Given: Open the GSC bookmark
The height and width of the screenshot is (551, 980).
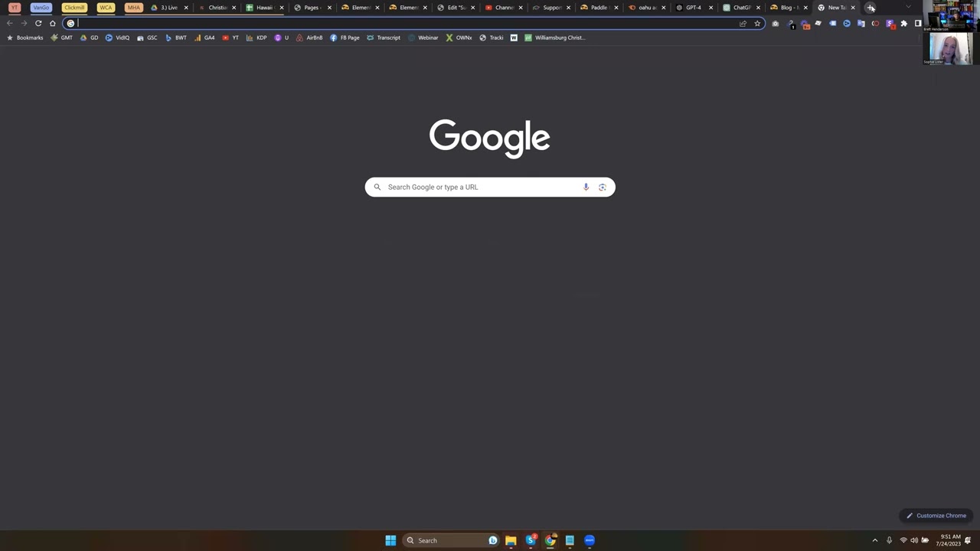Looking at the screenshot, I should pyautogui.click(x=147, y=37).
